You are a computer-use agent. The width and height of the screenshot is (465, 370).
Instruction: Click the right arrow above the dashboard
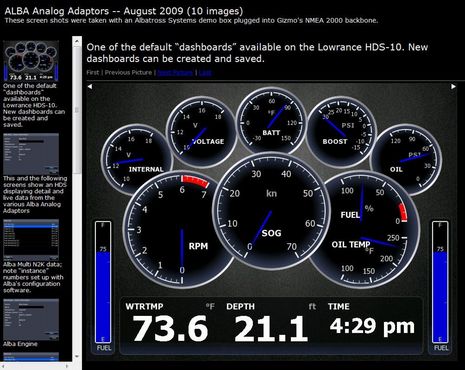coord(453,87)
